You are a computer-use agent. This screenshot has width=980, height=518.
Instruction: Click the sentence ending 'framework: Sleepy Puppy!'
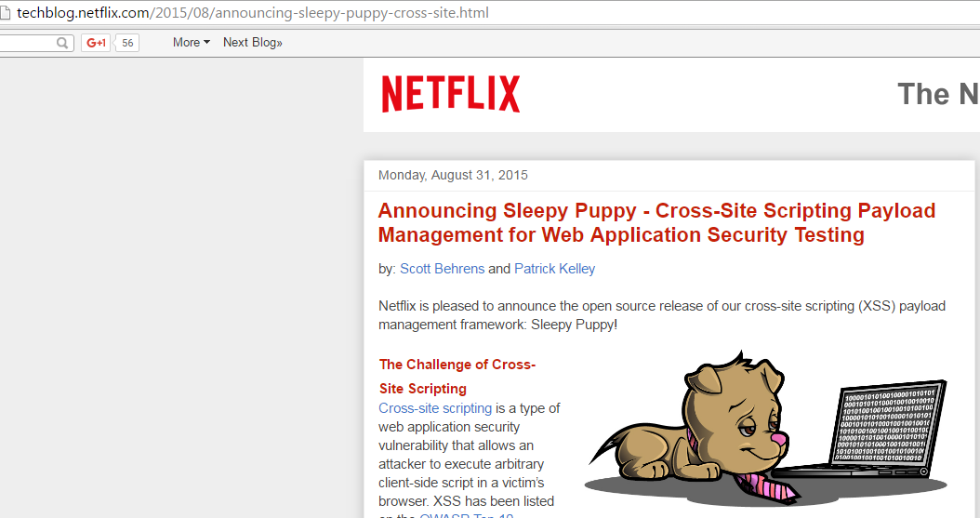[662, 315]
